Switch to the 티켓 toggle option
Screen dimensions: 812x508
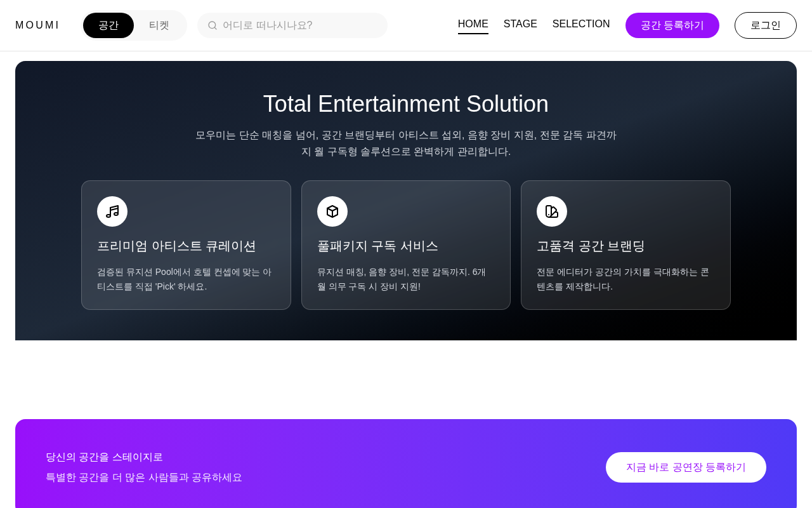pos(159,25)
